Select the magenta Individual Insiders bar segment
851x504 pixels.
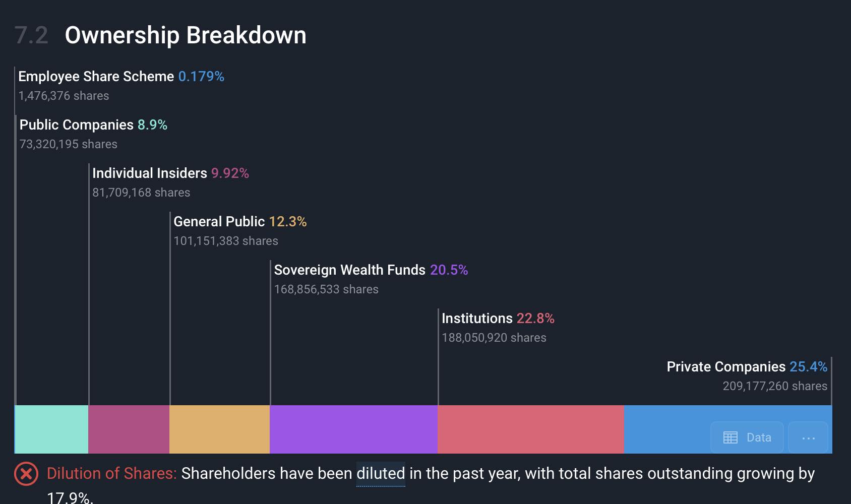click(x=129, y=429)
